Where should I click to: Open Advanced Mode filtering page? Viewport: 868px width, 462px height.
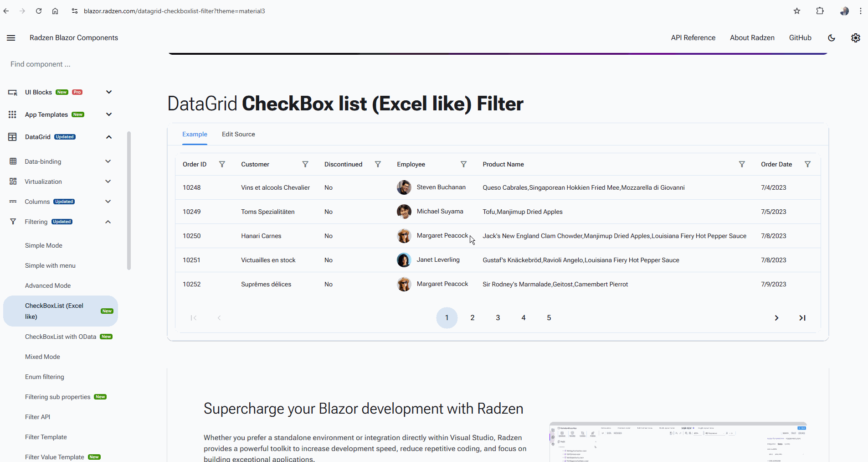point(48,286)
